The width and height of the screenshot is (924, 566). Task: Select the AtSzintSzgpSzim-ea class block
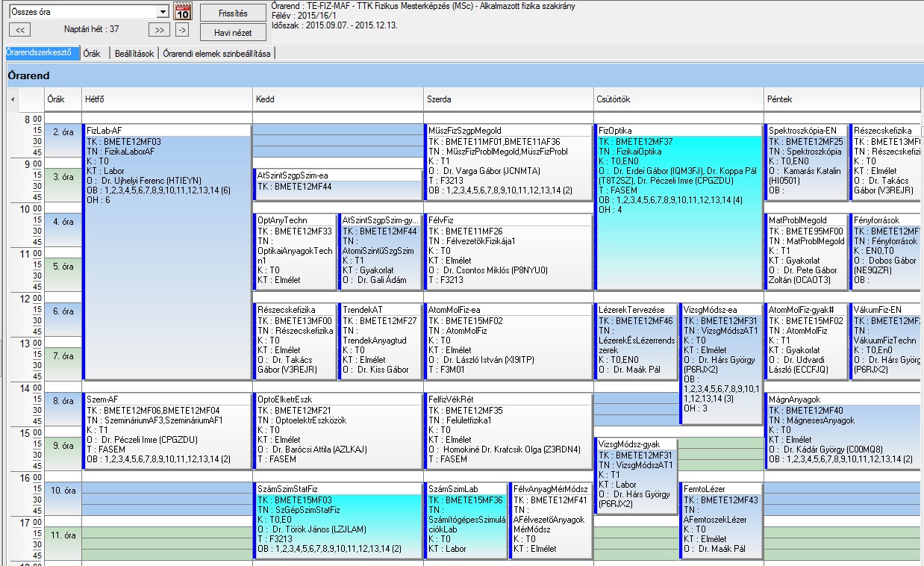[338, 185]
